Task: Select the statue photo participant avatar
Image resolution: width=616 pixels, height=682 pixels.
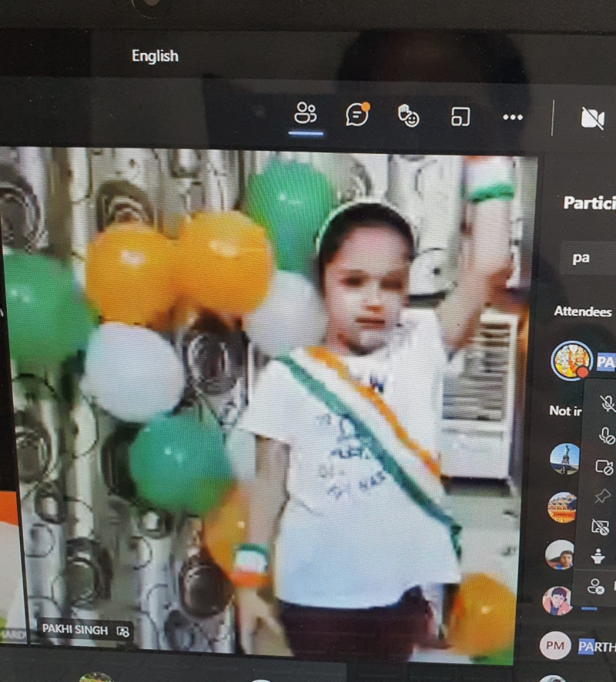Action: point(564,459)
